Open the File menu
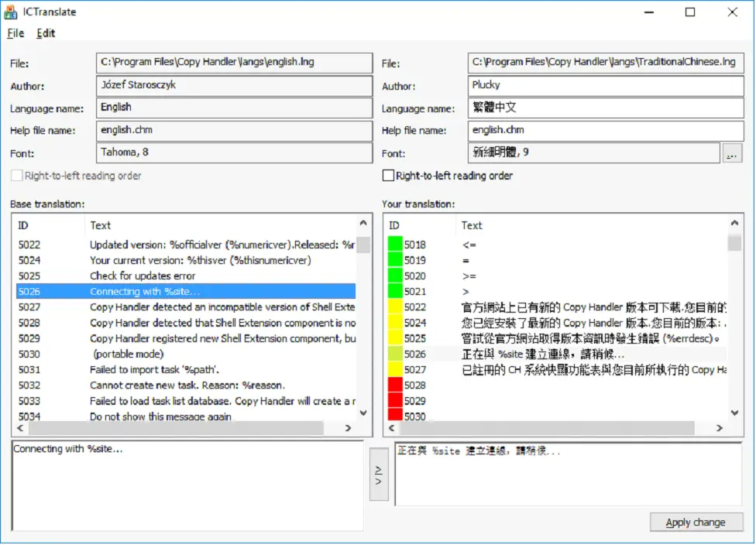Screen dimensions: 756x545 [16, 33]
